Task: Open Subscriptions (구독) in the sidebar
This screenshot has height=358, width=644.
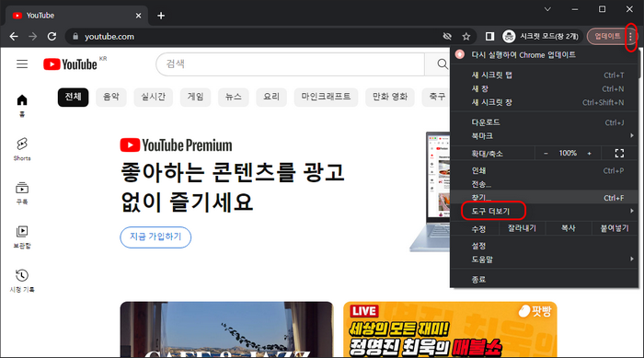Action: 22,192
